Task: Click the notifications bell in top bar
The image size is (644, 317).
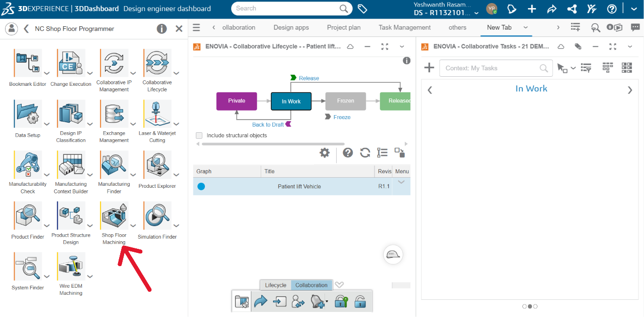Action: pyautogui.click(x=512, y=9)
